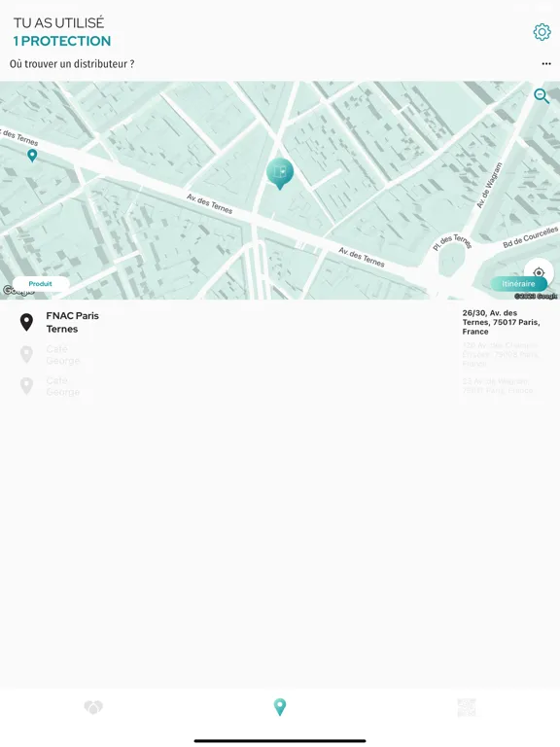Click the black pin icon beside FNAC Paris Ternes
Viewport: 560px width, 747px height.
point(26,323)
